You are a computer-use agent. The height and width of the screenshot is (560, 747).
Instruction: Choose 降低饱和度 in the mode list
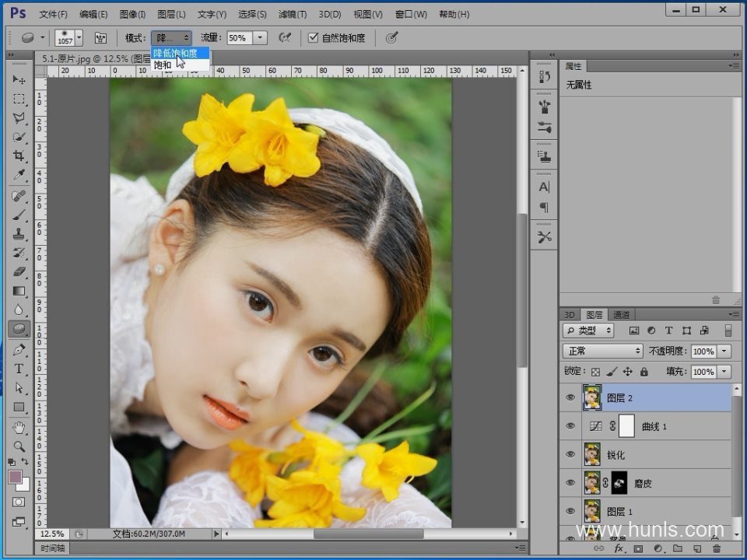tap(180, 53)
